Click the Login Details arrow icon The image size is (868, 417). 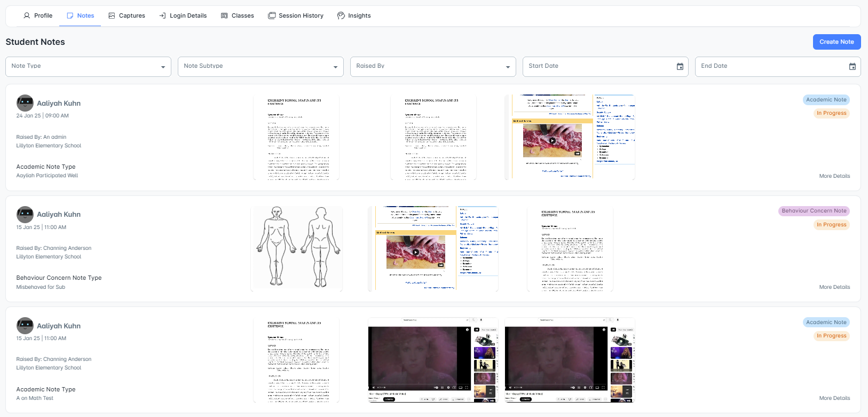pyautogui.click(x=162, y=15)
